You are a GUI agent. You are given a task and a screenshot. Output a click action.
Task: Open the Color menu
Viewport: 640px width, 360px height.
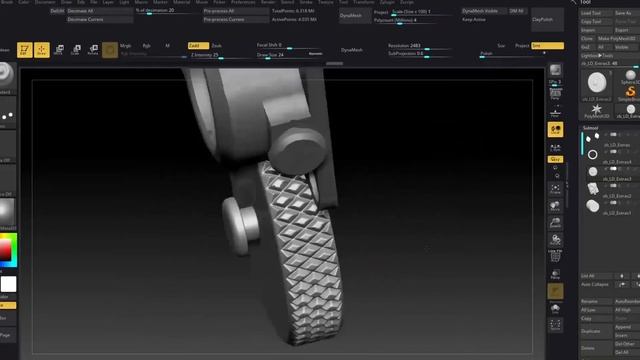[x=24, y=2]
